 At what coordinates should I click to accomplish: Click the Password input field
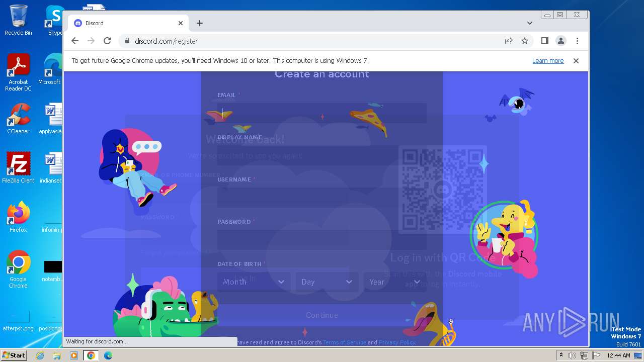coord(322,240)
